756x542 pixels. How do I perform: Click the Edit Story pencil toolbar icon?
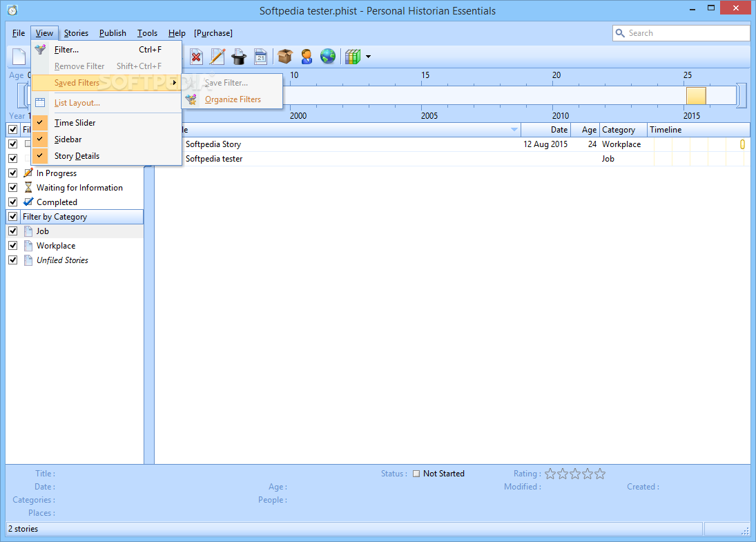[x=217, y=57]
